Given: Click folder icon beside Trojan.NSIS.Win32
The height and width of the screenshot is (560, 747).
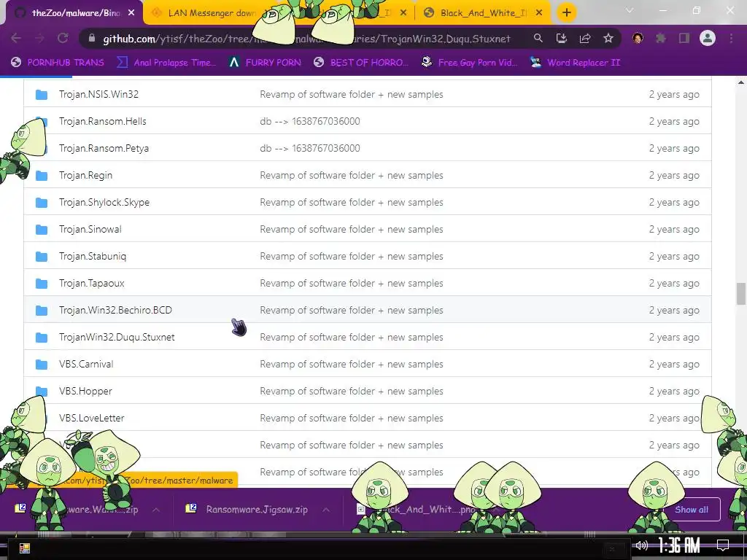Looking at the screenshot, I should pos(42,95).
